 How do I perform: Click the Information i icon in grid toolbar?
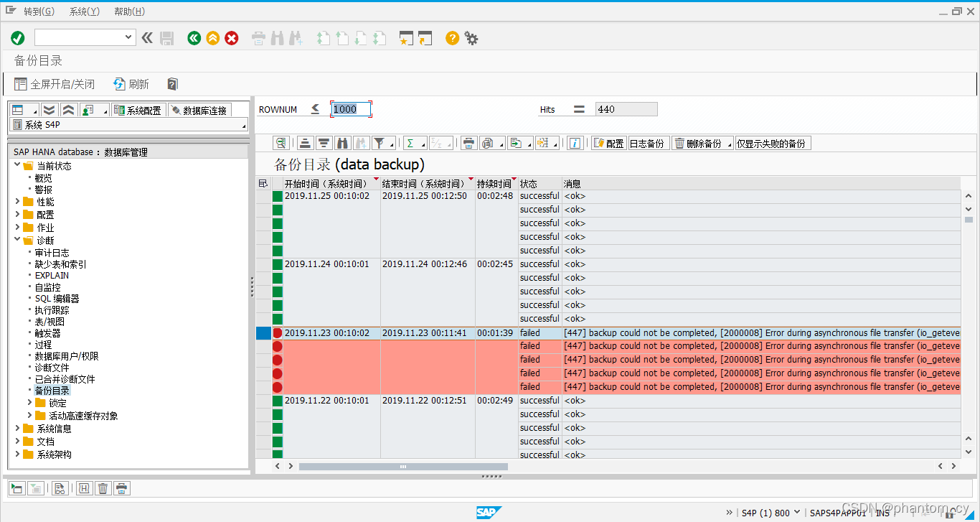(575, 143)
